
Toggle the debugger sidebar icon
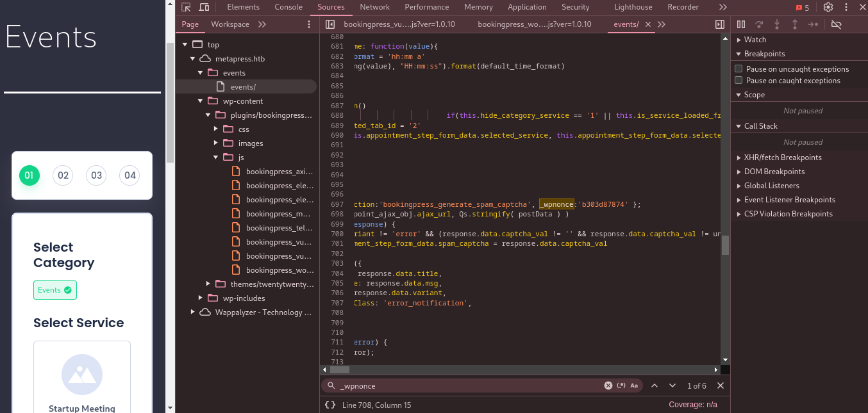(x=720, y=24)
